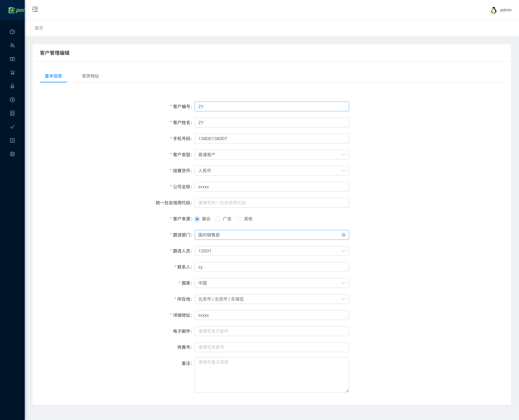Image resolution: width=519 pixels, height=420 pixels.
Task: Toggle the sidebar collapse menu icon
Action: pos(35,9)
